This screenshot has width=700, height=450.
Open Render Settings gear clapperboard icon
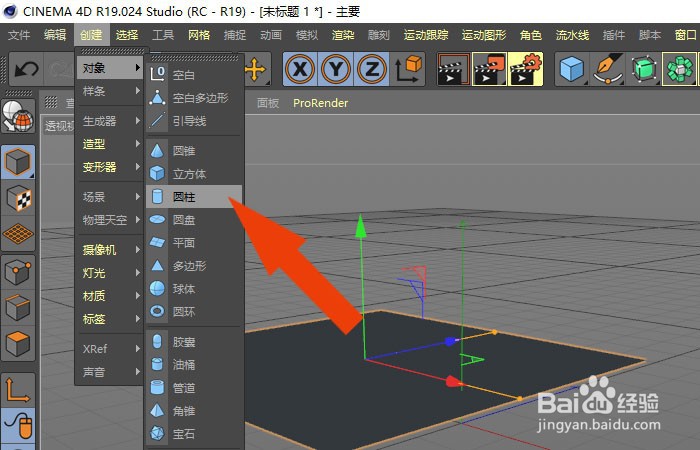click(x=525, y=69)
